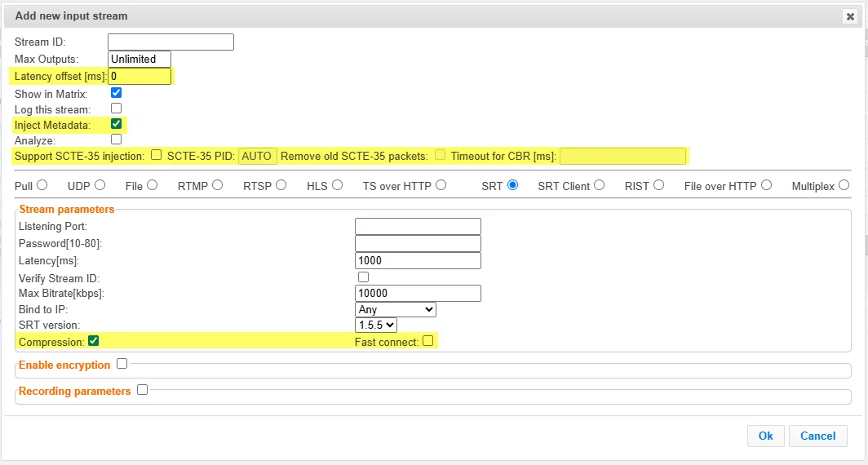Click the Stream parameters heading text
The image size is (868, 465).
[x=66, y=209]
